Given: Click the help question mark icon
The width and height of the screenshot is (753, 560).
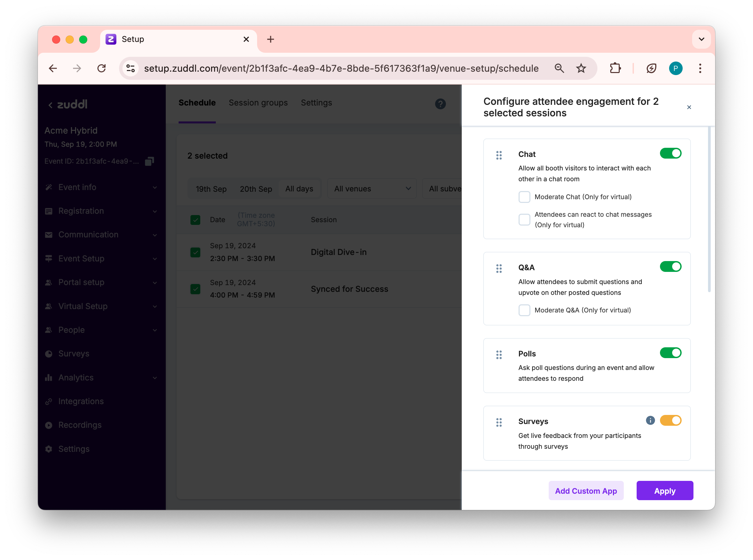Looking at the screenshot, I should click(440, 104).
